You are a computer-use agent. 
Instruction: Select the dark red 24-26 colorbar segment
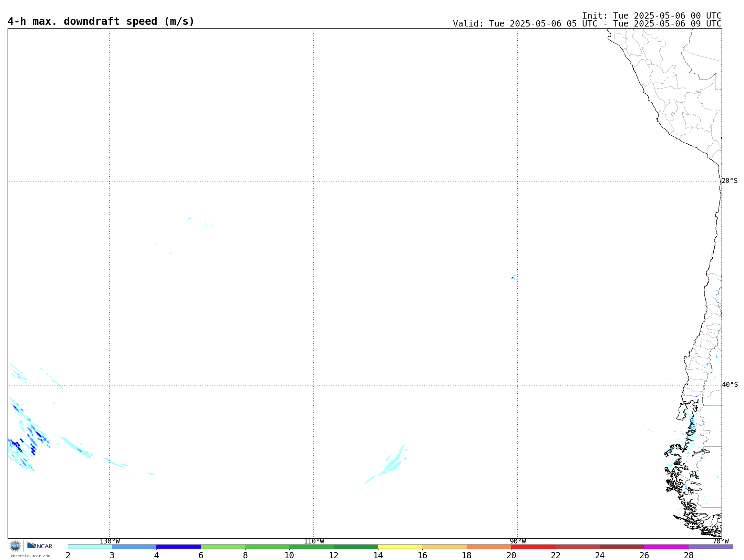pos(622,547)
